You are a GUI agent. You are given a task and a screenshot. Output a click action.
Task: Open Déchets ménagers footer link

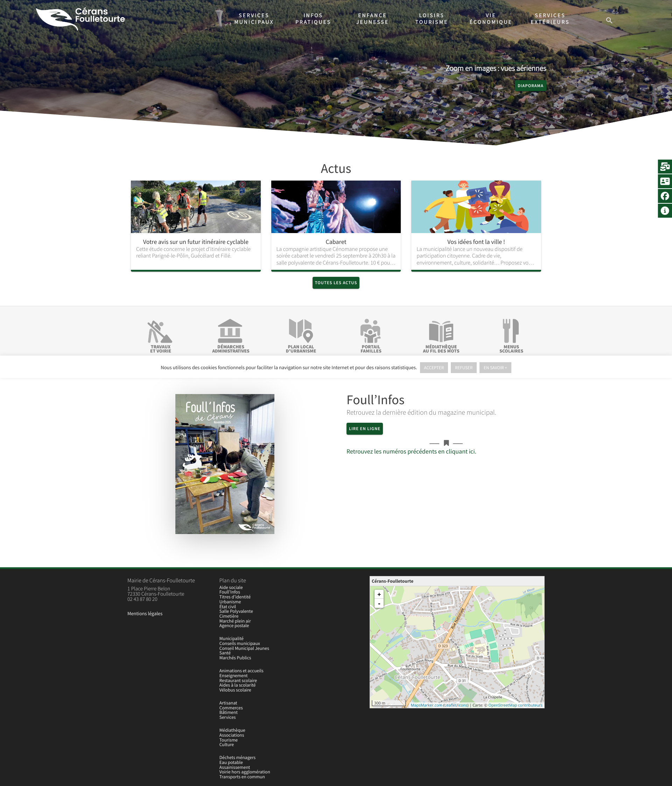237,758
